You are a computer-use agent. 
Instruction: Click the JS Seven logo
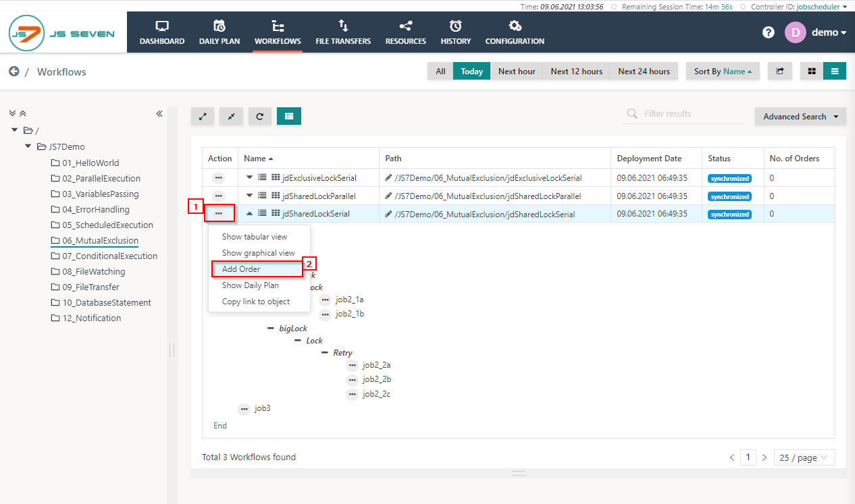[x=63, y=33]
